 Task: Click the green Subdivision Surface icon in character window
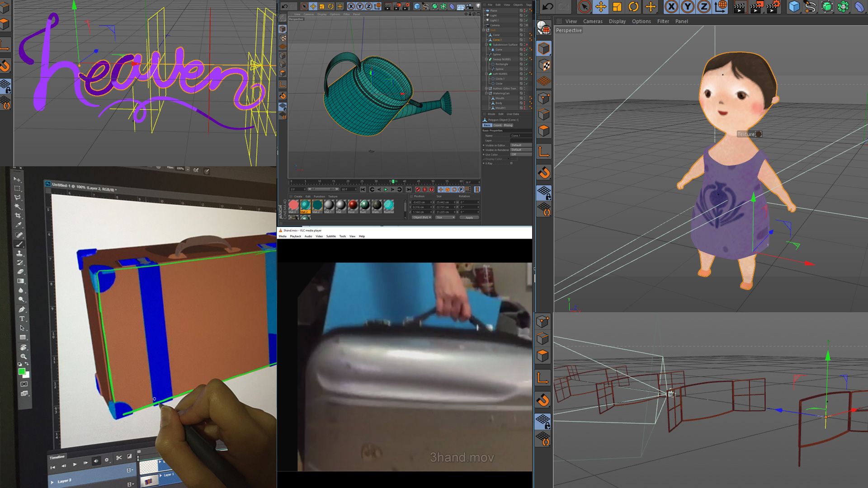827,6
